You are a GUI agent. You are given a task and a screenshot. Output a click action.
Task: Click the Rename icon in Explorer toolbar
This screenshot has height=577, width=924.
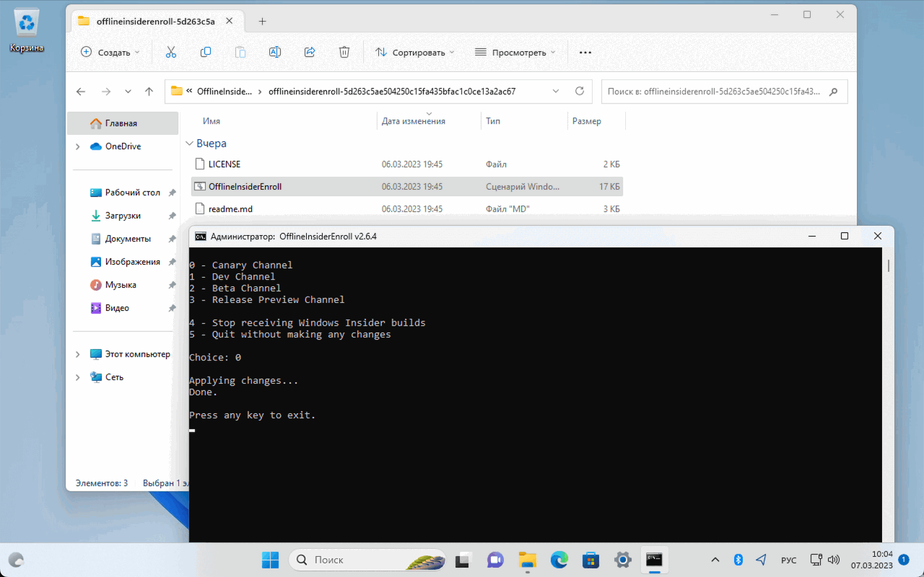point(275,52)
